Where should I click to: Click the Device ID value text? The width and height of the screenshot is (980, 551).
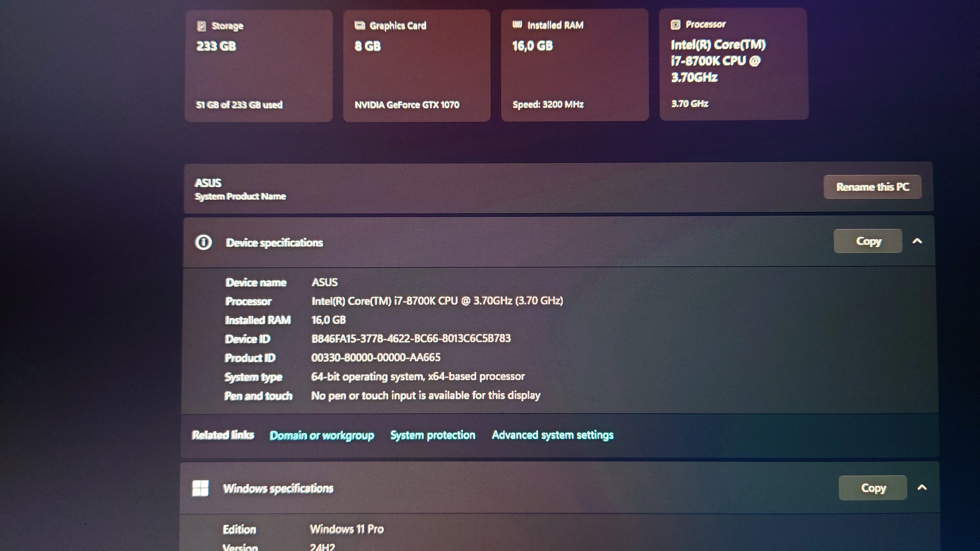(x=411, y=338)
